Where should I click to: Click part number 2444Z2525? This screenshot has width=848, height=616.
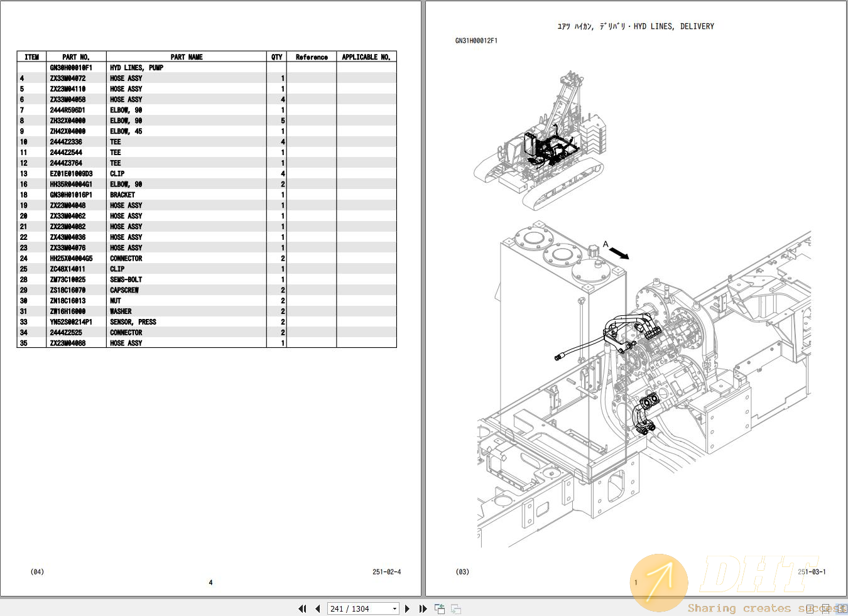tap(66, 333)
